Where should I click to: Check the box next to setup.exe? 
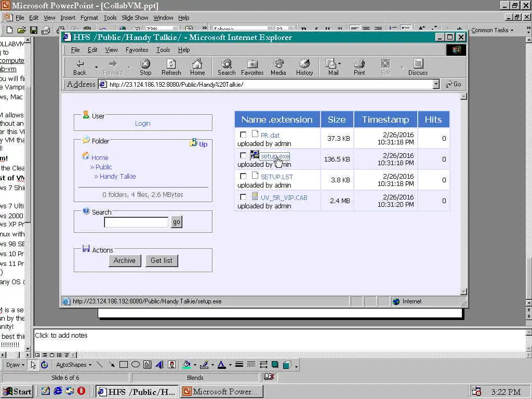point(243,155)
